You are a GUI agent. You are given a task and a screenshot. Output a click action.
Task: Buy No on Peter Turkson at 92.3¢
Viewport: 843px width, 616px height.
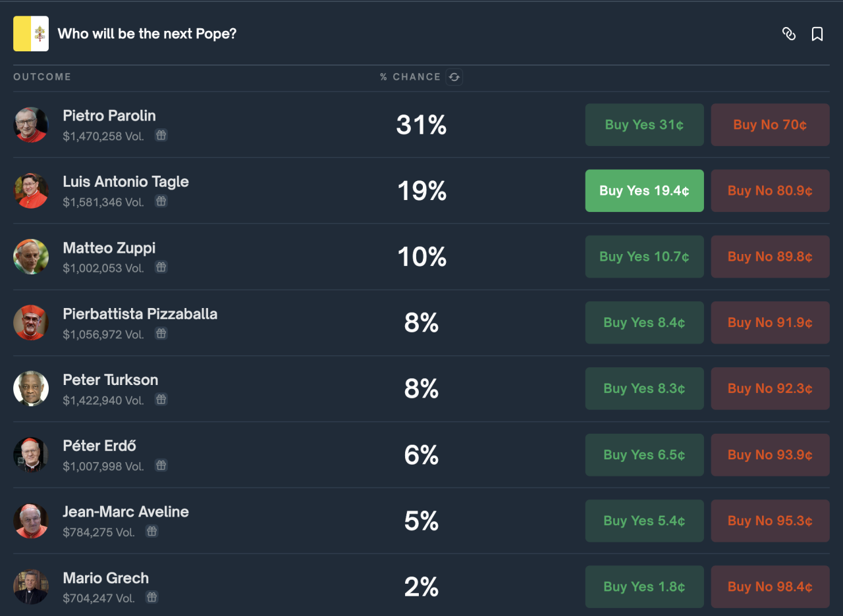point(770,388)
